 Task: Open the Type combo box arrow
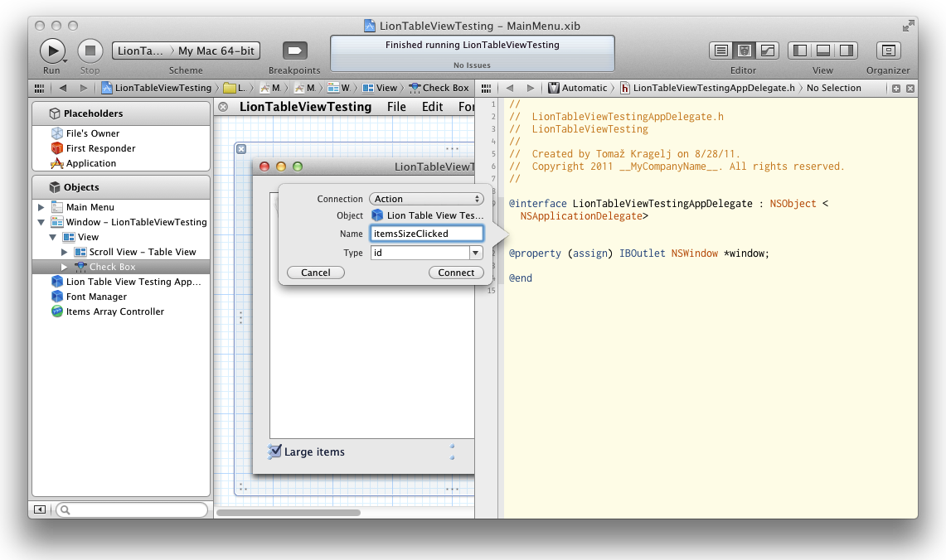476,253
